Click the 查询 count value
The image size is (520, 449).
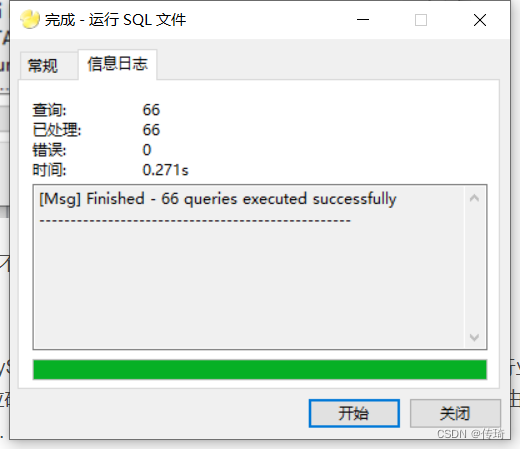(151, 110)
